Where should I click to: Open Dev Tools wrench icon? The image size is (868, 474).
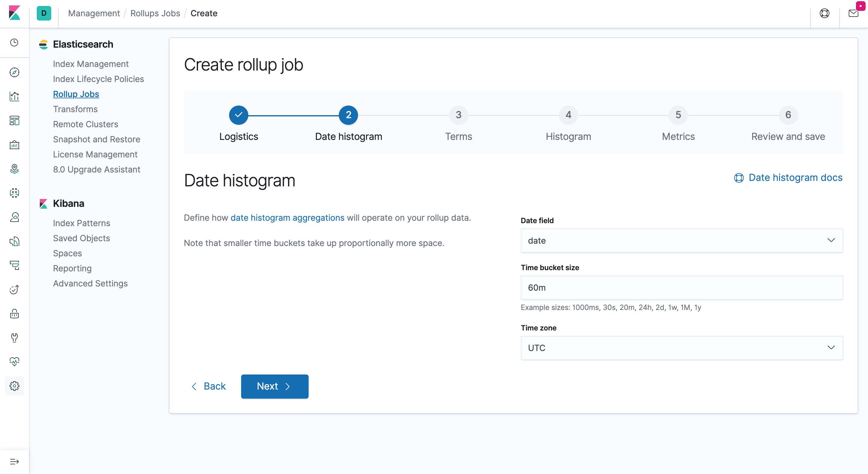point(14,337)
